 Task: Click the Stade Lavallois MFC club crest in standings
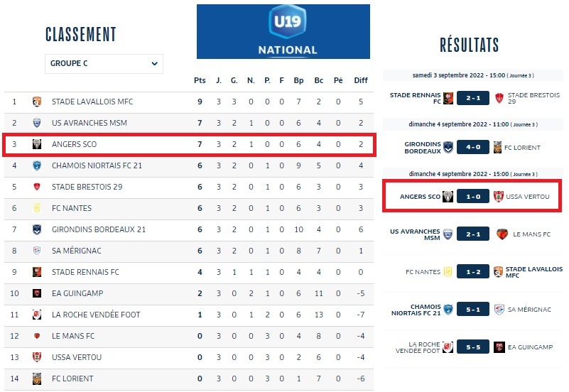[37, 102]
